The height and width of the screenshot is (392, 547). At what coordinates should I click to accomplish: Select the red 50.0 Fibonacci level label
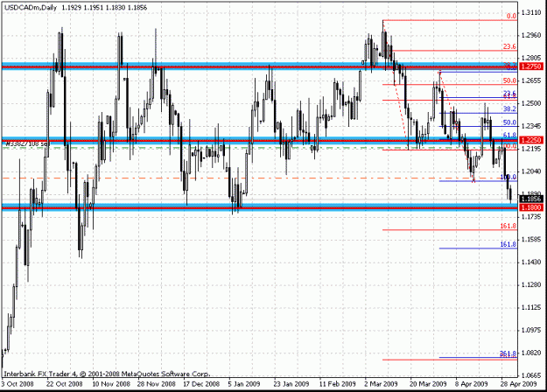[509, 80]
